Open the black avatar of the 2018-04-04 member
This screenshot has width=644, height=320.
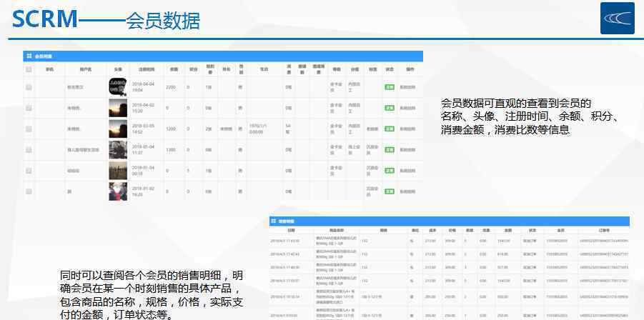click(118, 87)
